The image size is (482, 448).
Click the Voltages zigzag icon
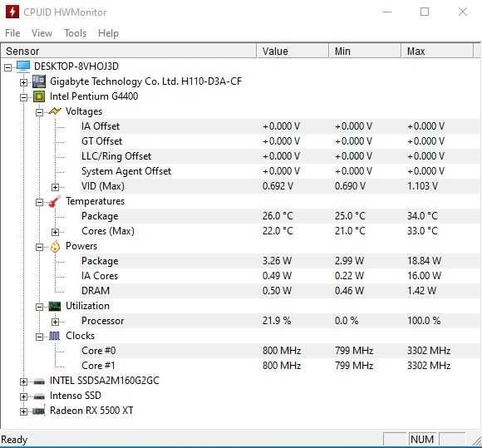click(x=55, y=111)
